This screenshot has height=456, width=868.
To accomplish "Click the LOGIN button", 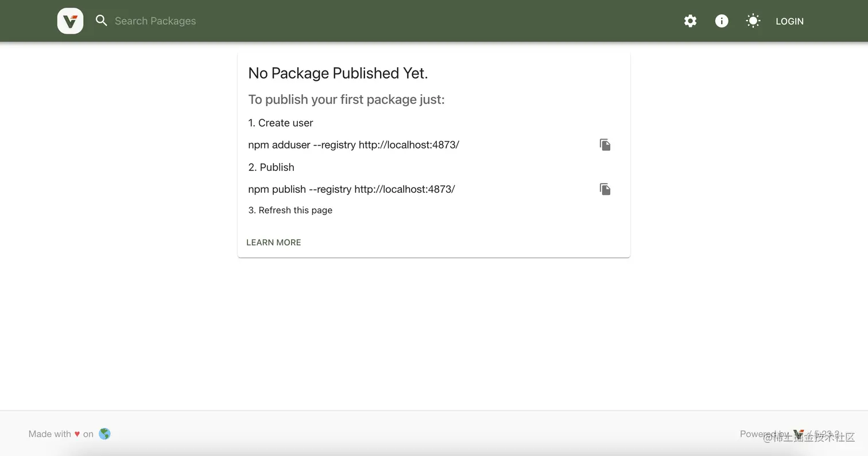I will (x=789, y=21).
